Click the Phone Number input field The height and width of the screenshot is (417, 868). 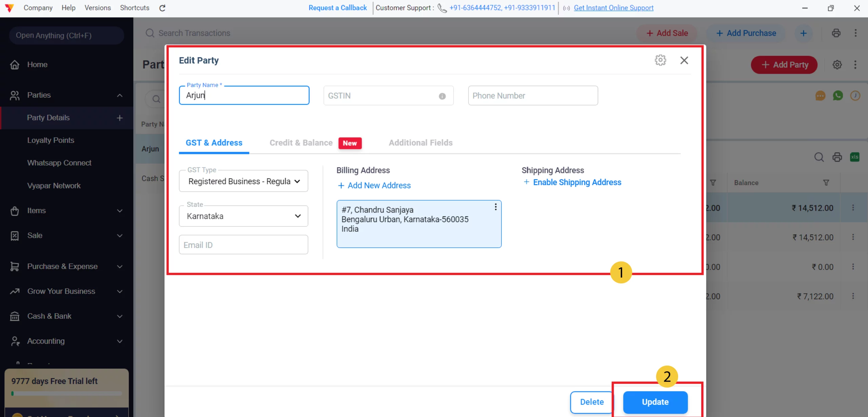(x=532, y=96)
